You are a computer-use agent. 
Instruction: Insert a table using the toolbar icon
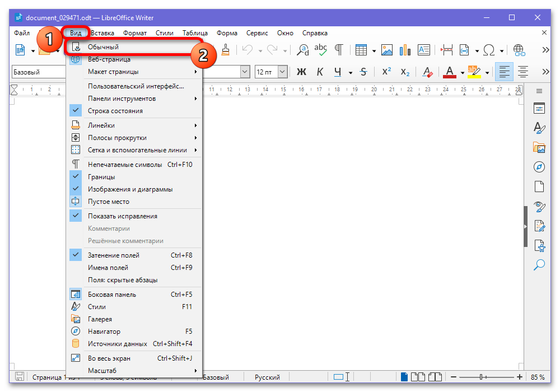point(361,50)
